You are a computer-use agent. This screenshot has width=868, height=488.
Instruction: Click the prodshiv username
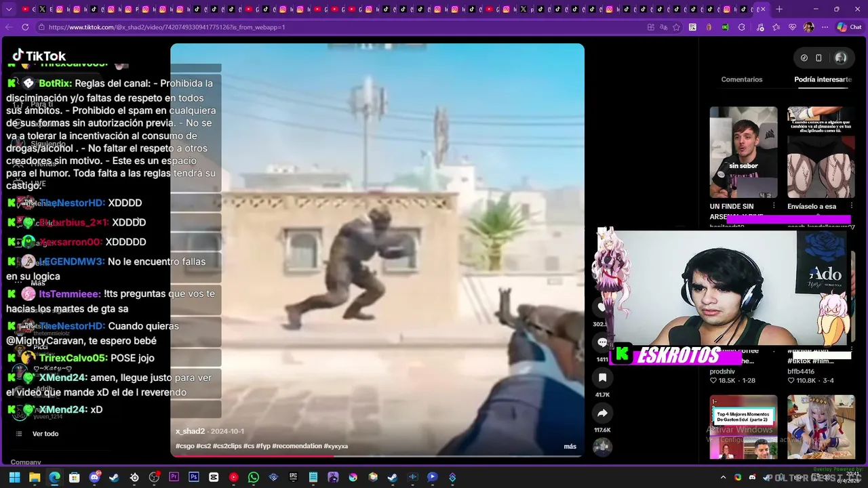tap(722, 371)
